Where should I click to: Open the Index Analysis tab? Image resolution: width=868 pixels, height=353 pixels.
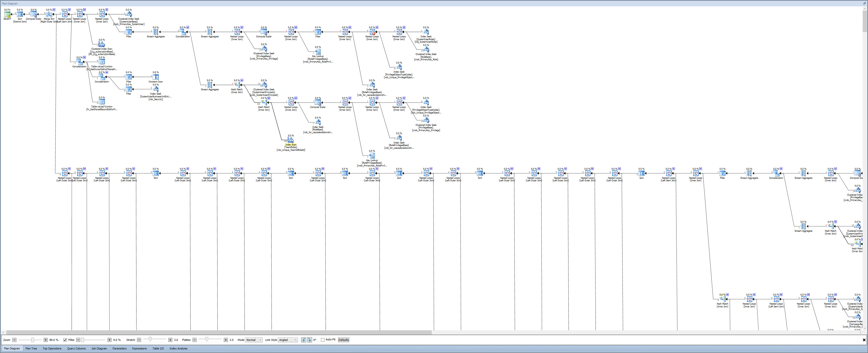point(178,349)
